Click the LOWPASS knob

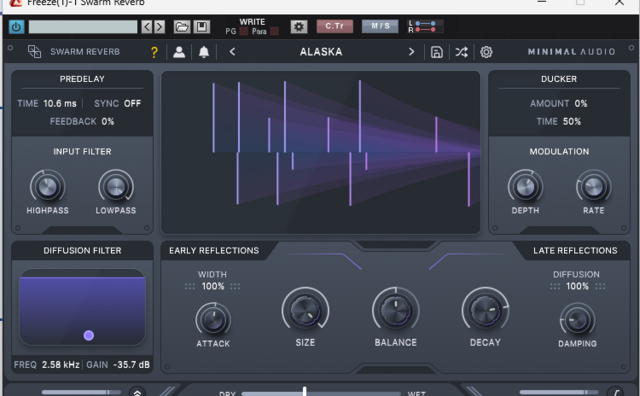[116, 187]
